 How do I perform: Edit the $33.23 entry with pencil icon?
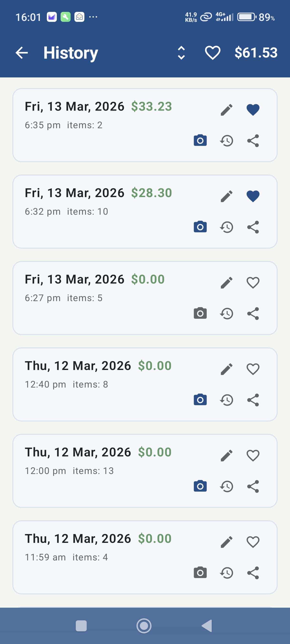click(227, 110)
